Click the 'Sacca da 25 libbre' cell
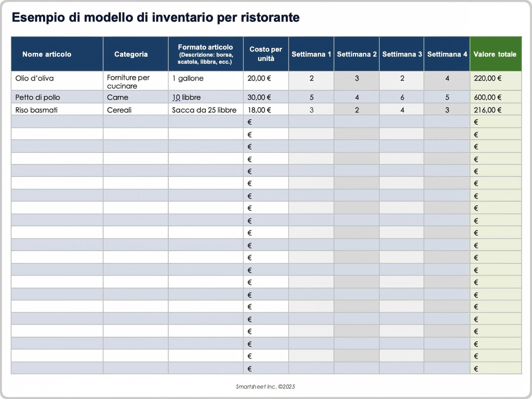Screen dimensions: 532x399 point(204,110)
